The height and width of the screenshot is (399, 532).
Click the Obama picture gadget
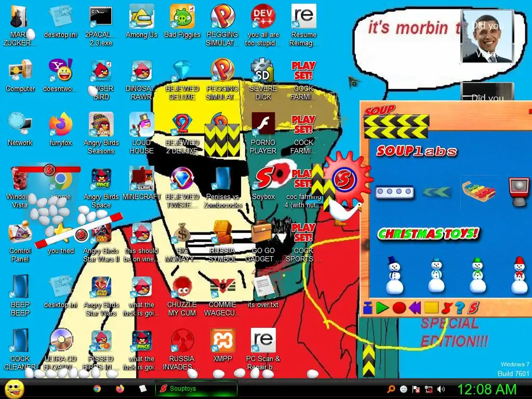pos(487,36)
